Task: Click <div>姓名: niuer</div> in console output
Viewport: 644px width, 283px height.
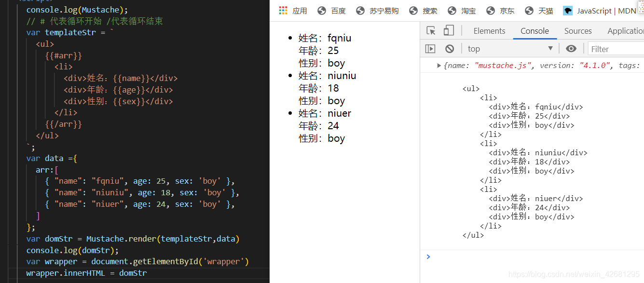Action: 535,198
